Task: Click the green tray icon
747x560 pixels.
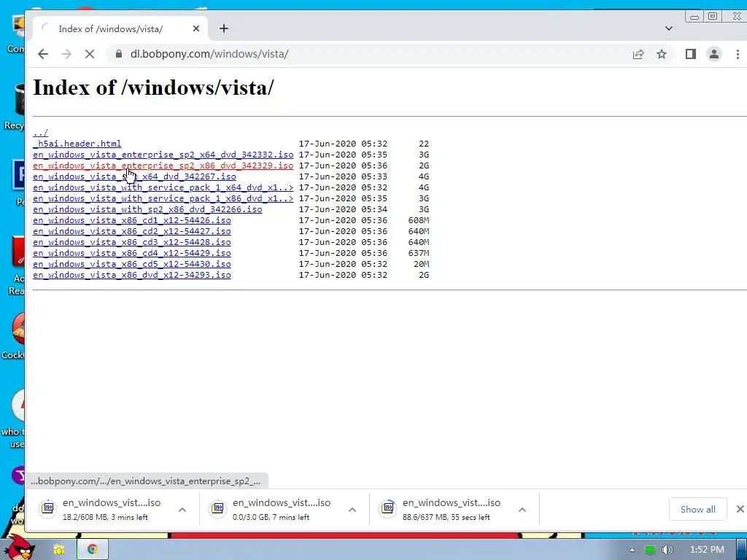Action: tap(650, 550)
